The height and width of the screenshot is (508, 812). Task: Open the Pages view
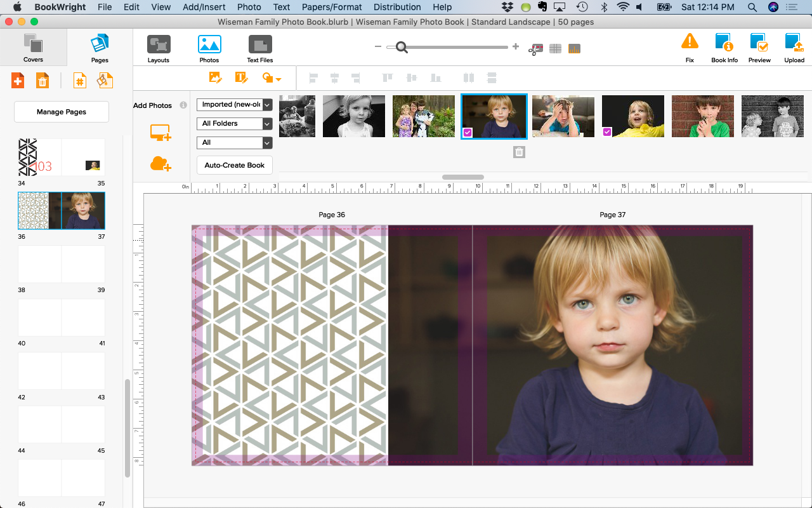point(100,47)
